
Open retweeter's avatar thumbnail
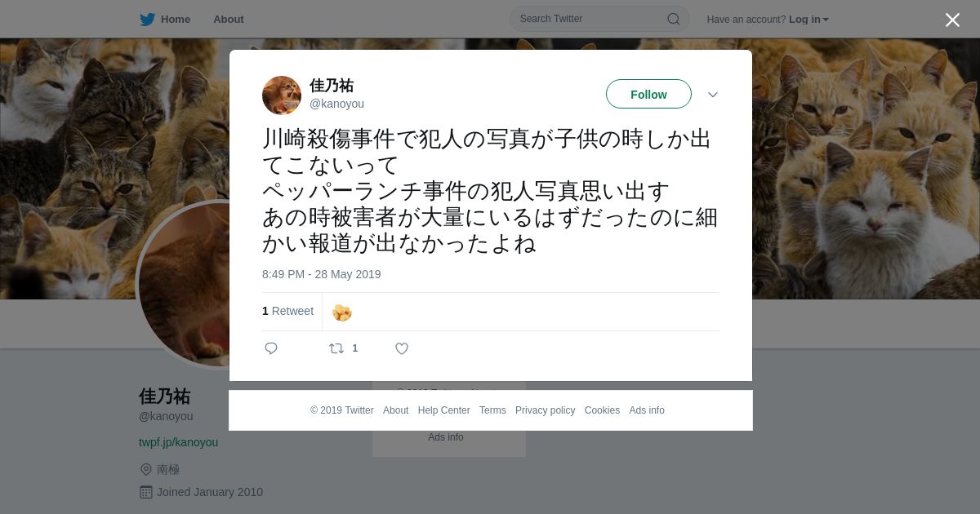[x=342, y=312]
